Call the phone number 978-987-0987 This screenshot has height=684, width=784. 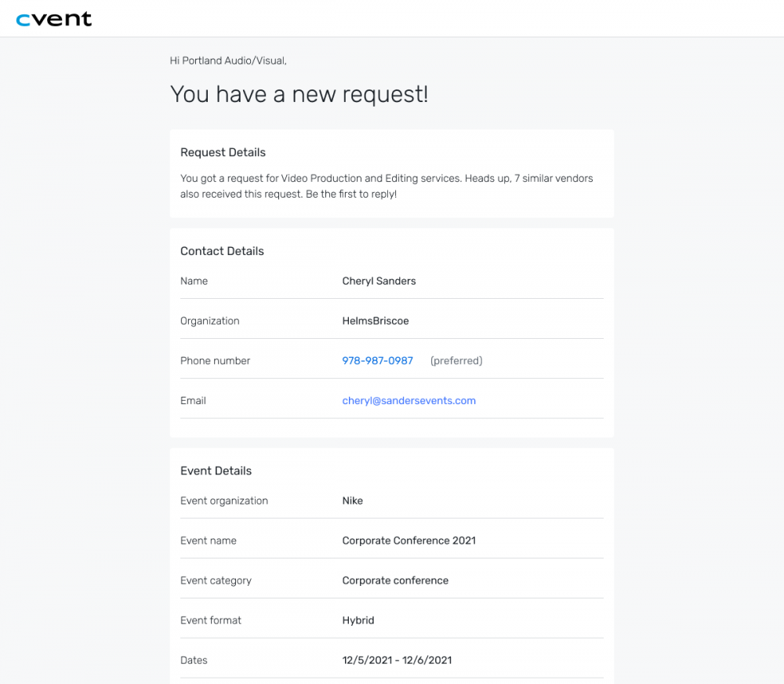(377, 361)
